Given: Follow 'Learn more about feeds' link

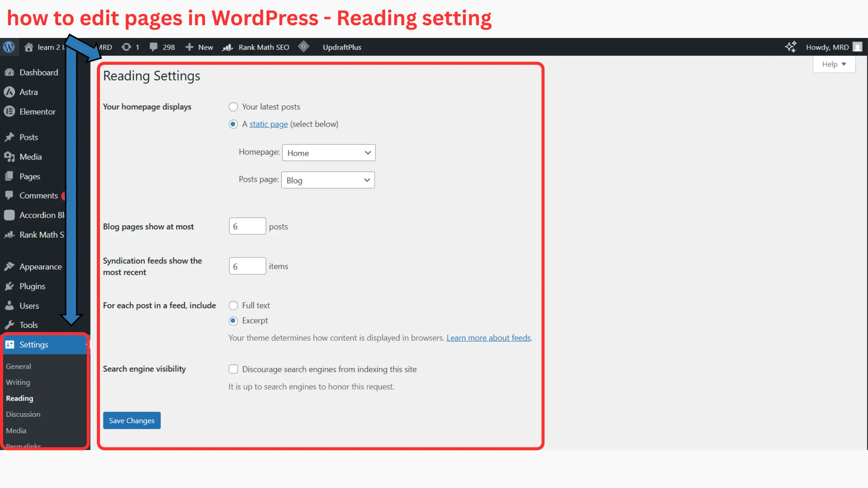Looking at the screenshot, I should click(x=488, y=338).
